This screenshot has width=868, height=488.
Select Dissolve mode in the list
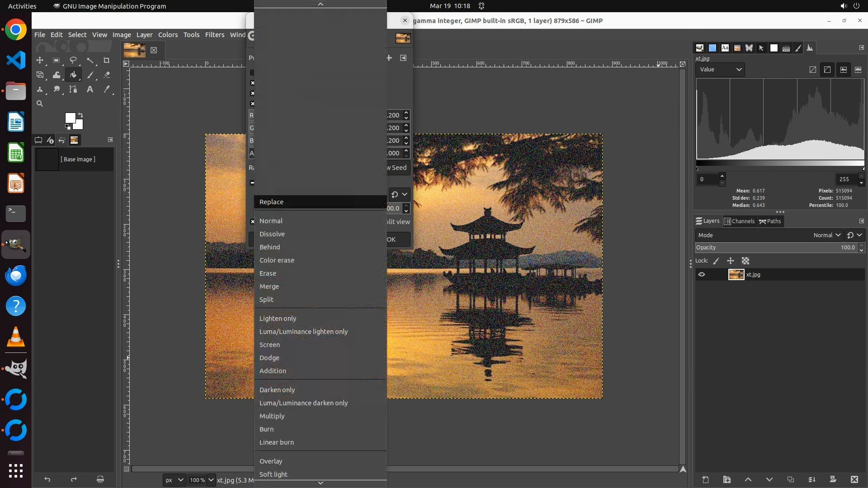272,234
